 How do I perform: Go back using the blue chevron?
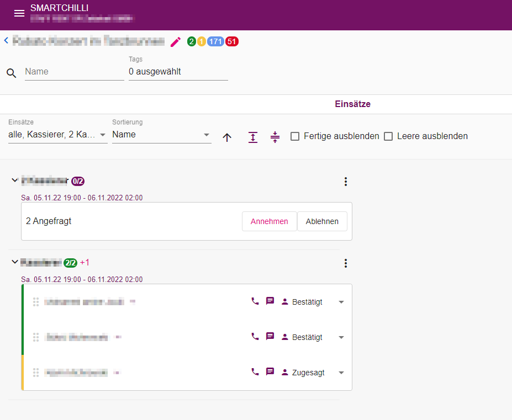coord(6,40)
